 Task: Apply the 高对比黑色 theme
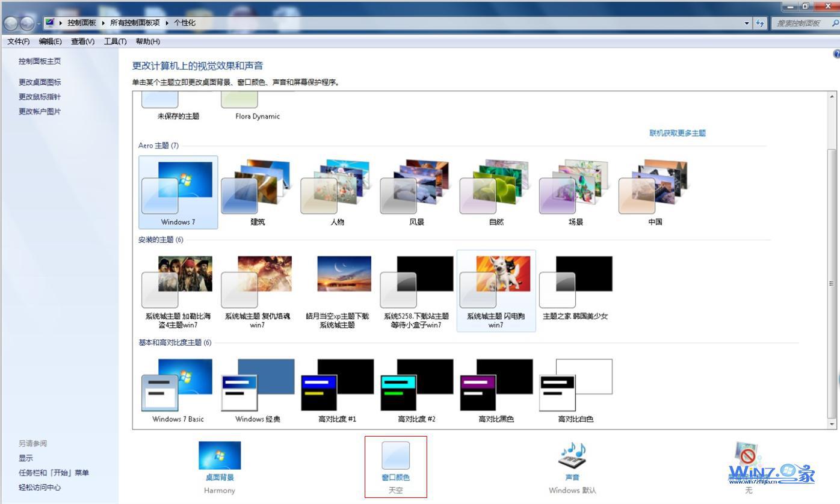point(496,390)
